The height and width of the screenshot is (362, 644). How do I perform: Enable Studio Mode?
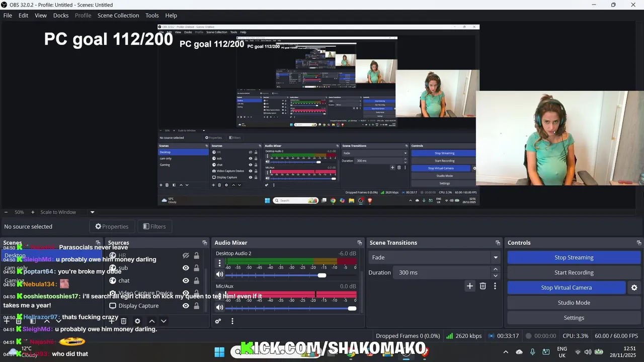pyautogui.click(x=574, y=303)
